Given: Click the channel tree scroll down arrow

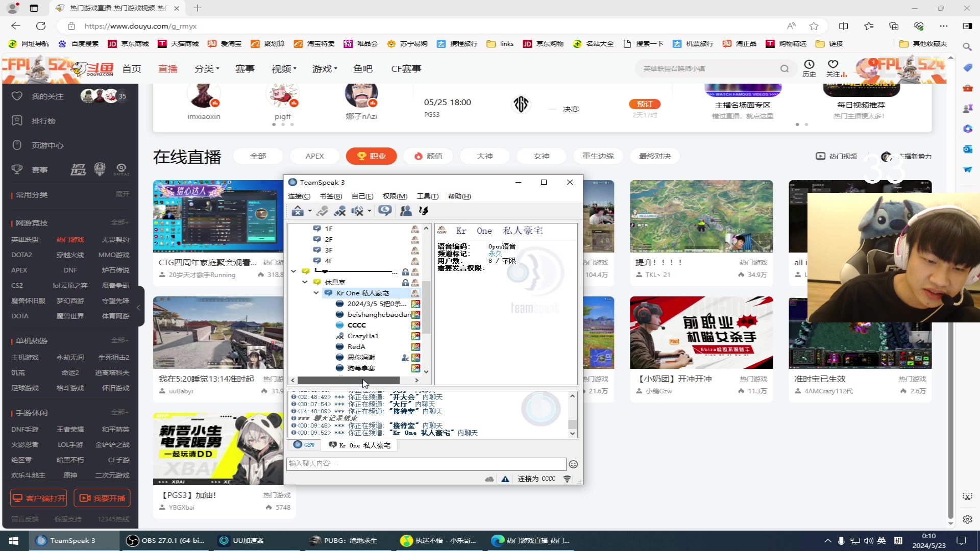Looking at the screenshot, I should [426, 372].
